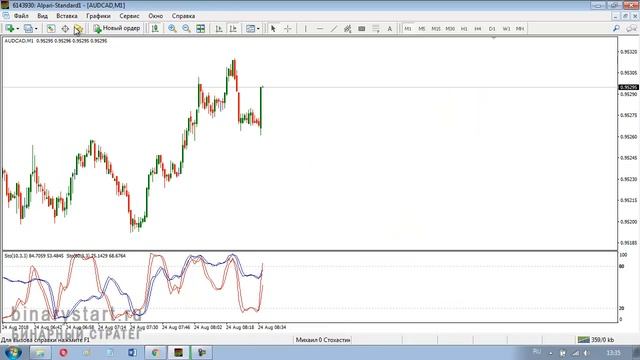
Task: Open the Вставка menu
Action: coord(67,16)
